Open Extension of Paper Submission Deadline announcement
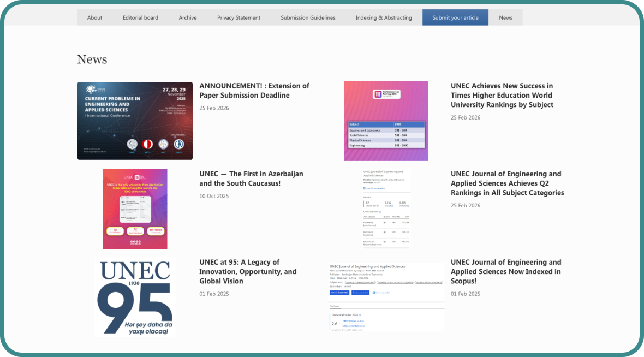 [x=254, y=91]
